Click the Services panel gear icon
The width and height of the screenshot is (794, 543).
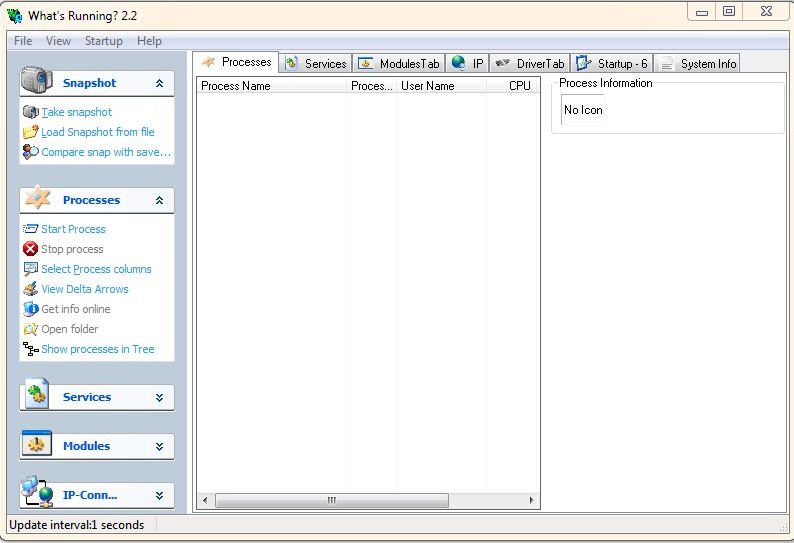[x=37, y=396]
